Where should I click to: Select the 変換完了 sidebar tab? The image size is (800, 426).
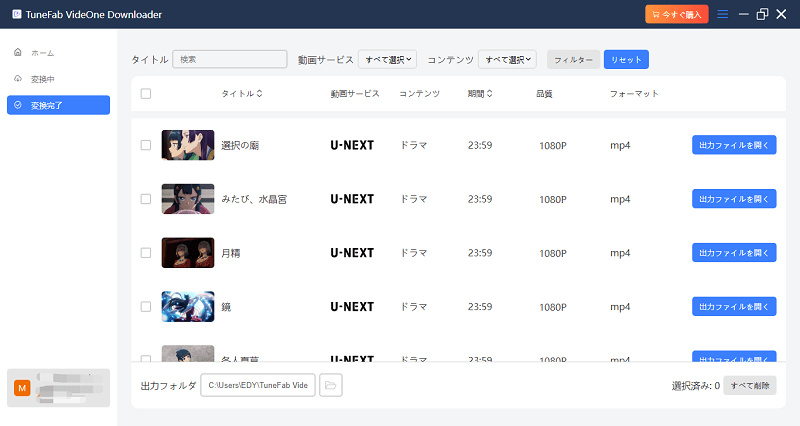58,105
